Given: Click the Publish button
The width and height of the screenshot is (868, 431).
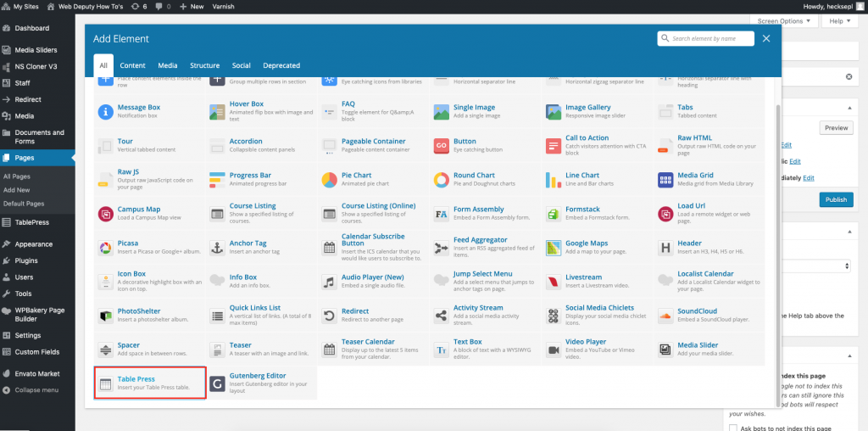Looking at the screenshot, I should click(x=836, y=199).
